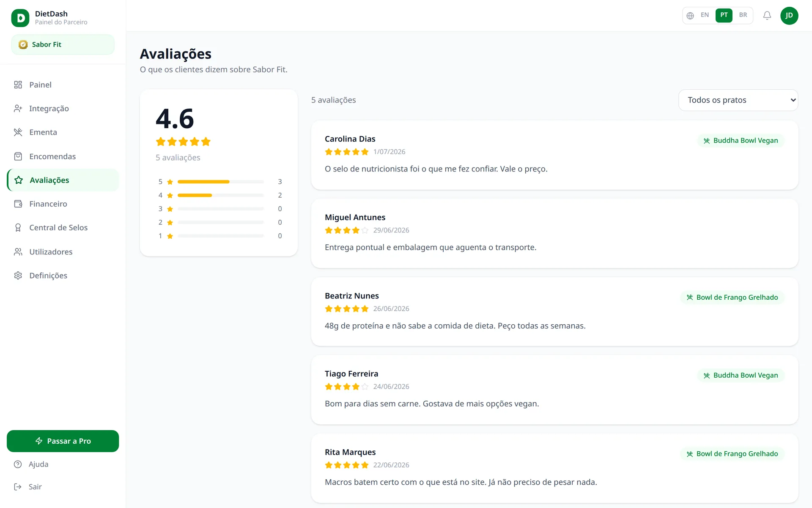
Task: Click Sair to log out
Action: (x=63, y=487)
